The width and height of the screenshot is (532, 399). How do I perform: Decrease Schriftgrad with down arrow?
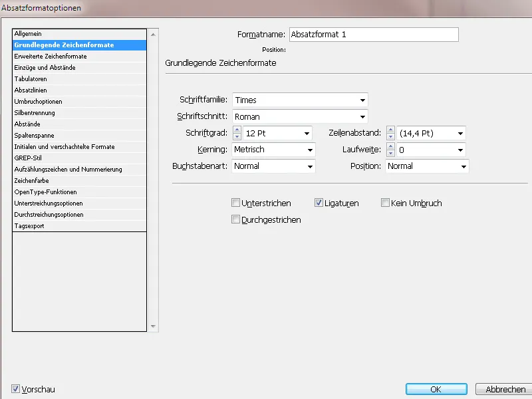237,137
